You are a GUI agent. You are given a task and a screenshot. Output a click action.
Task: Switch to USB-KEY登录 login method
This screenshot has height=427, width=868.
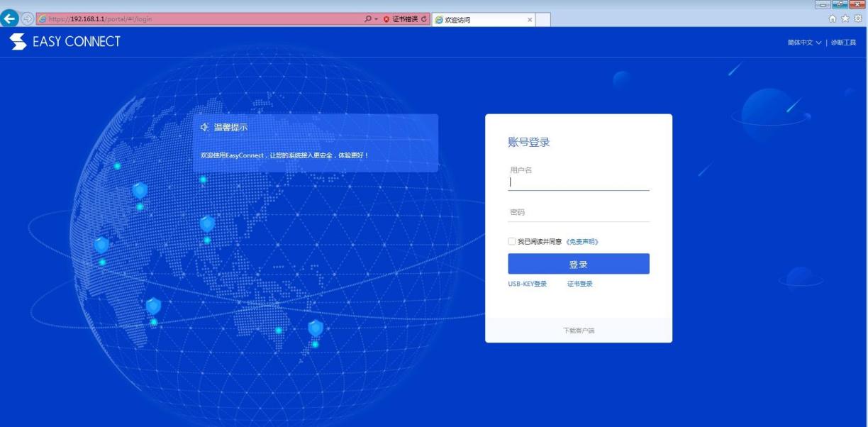click(x=527, y=284)
